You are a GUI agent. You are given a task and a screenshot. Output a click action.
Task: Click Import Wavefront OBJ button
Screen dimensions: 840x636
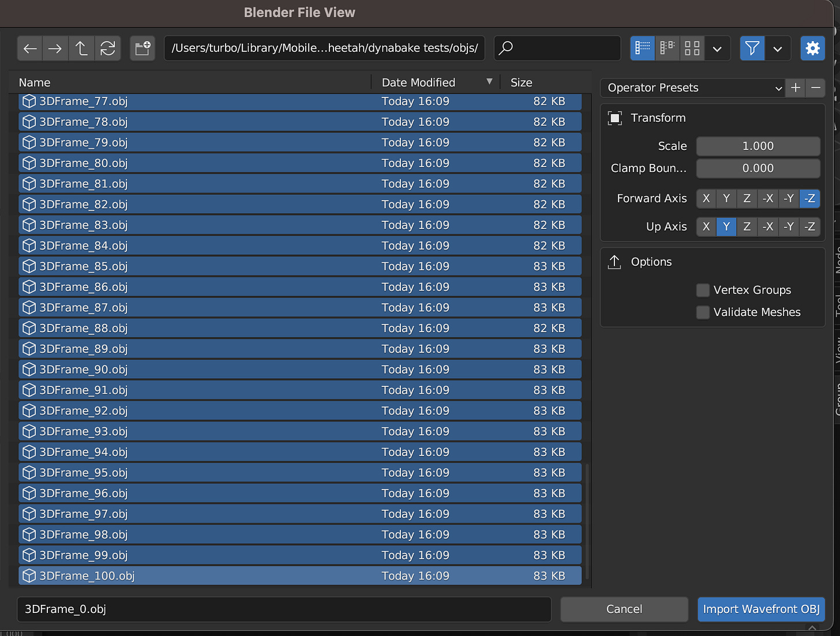761,609
